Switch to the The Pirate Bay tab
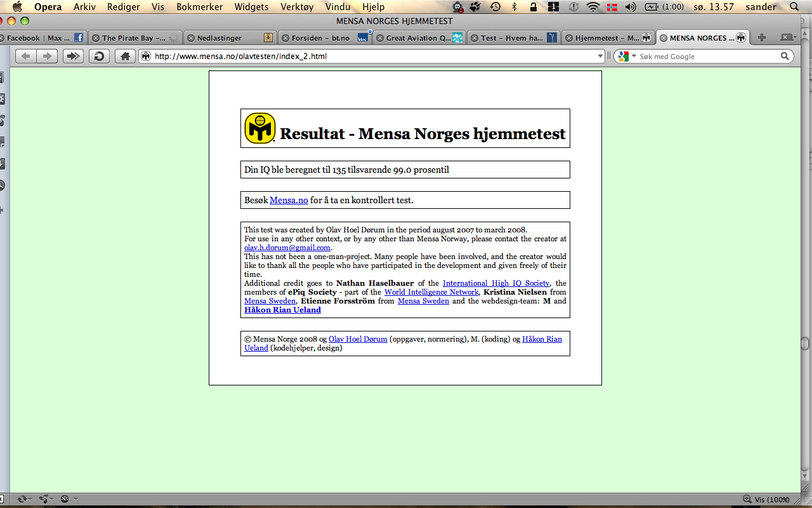This screenshot has width=812, height=508. pyautogui.click(x=135, y=38)
